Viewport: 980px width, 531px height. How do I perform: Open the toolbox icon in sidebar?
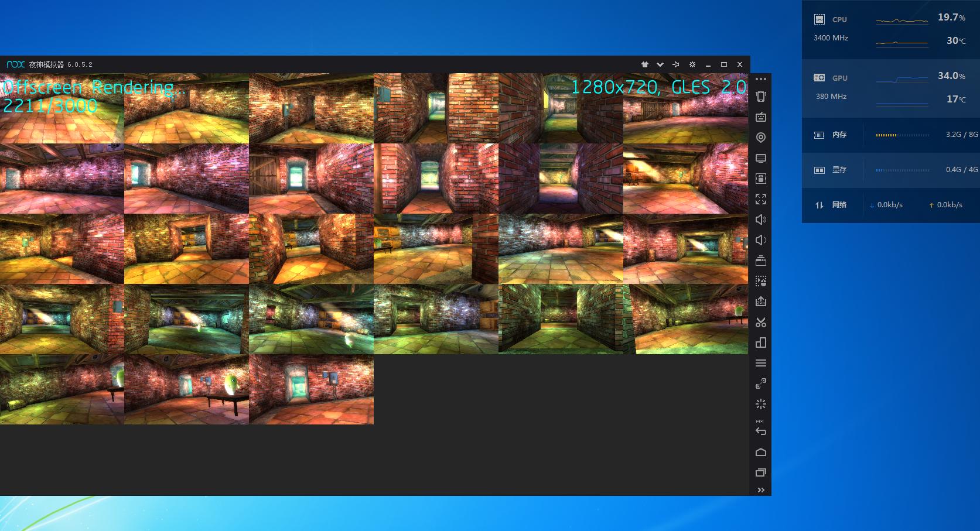click(x=760, y=261)
